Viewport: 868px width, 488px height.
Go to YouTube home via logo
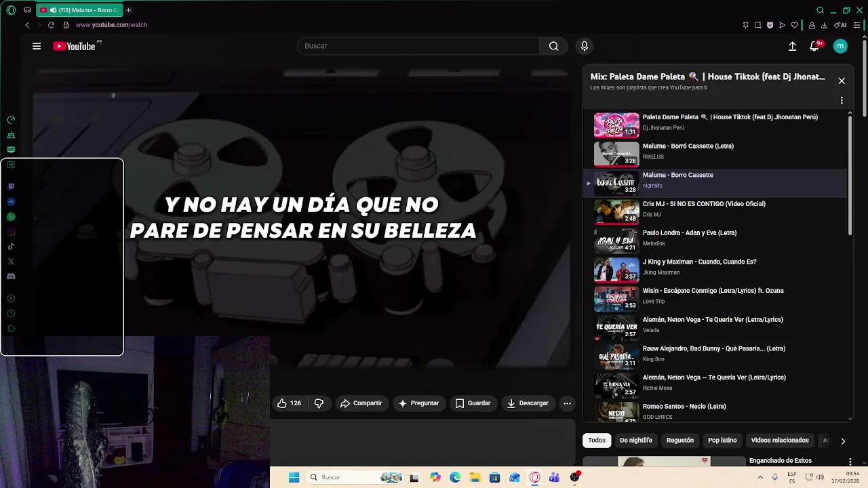coord(74,46)
